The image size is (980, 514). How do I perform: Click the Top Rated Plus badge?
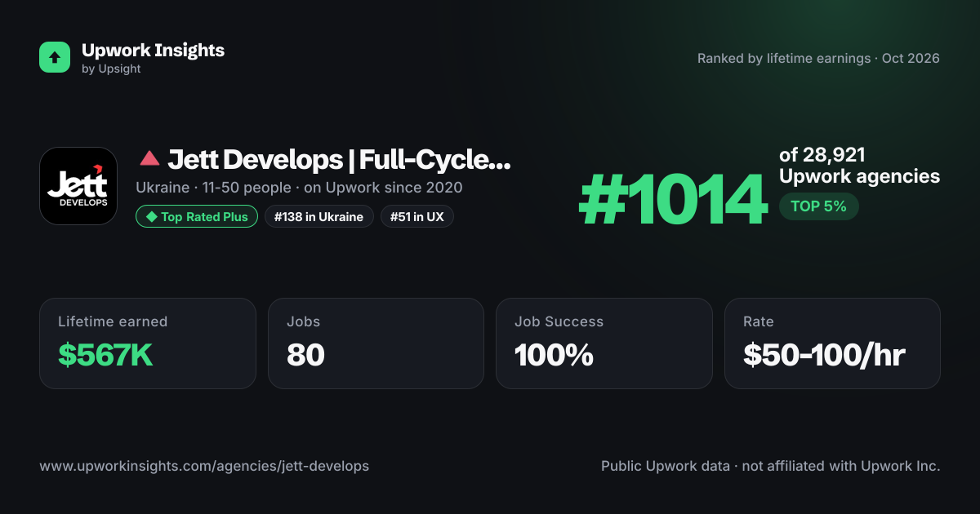[x=197, y=216]
